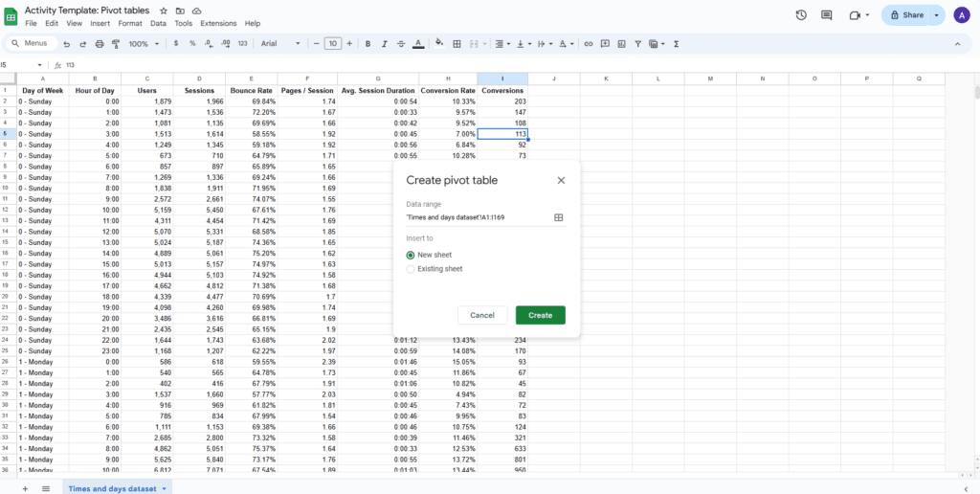Image resolution: width=980 pixels, height=494 pixels.
Task: Check the cloud save status icon
Action: (x=197, y=11)
